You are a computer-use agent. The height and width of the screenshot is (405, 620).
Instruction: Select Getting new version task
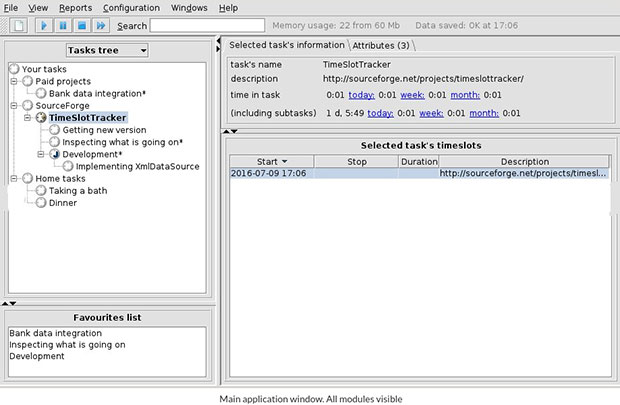pos(104,130)
